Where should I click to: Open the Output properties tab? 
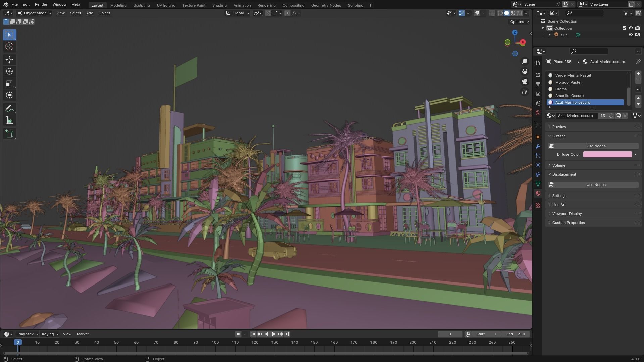(538, 84)
